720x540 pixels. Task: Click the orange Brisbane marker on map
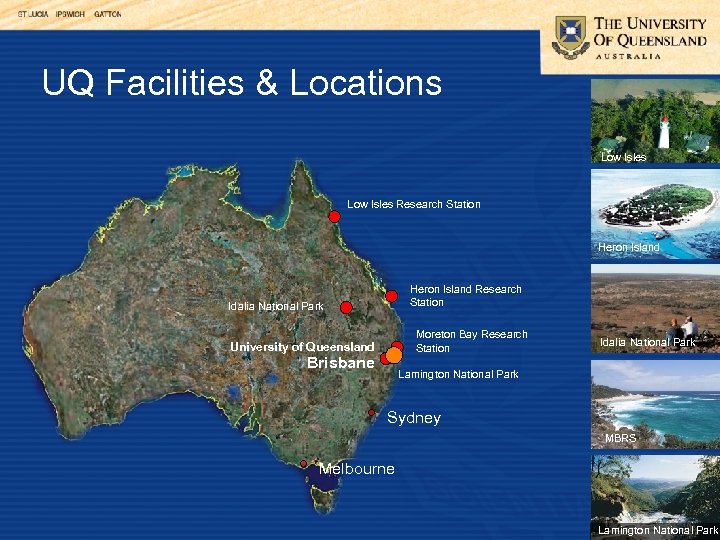tap(394, 355)
